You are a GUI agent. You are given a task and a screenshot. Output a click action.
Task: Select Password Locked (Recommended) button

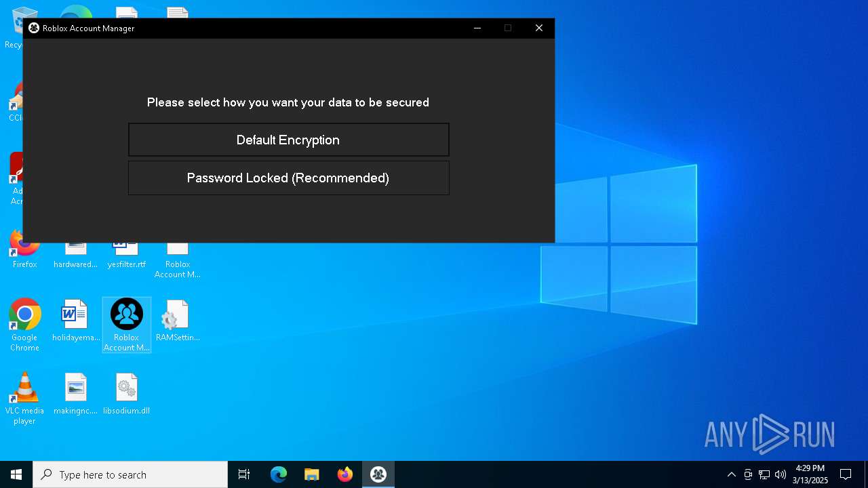[288, 178]
